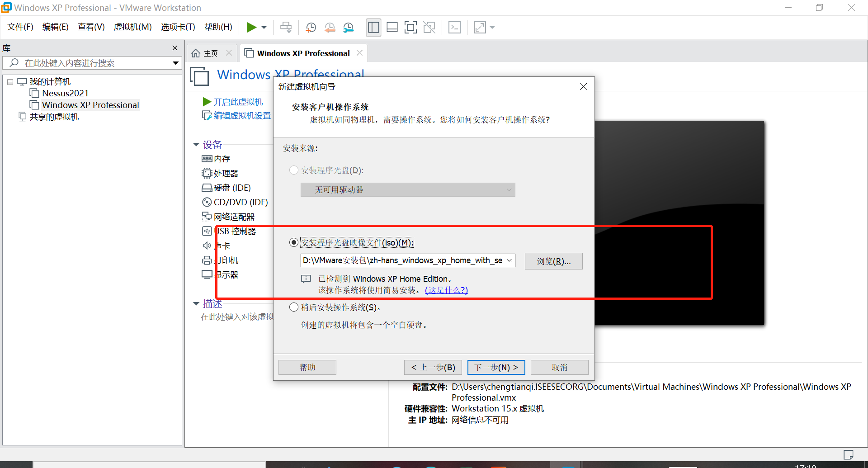The image size is (868, 468).
Task: Take a snapshot using the clock icon
Action: pos(311,28)
